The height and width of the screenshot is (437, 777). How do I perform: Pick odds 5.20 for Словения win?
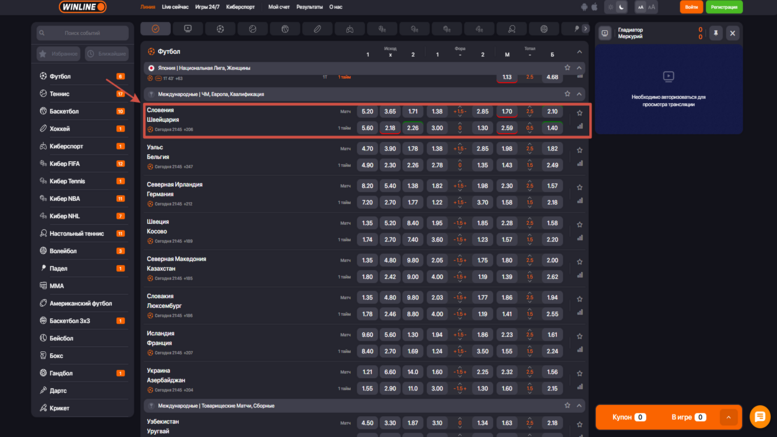(367, 112)
